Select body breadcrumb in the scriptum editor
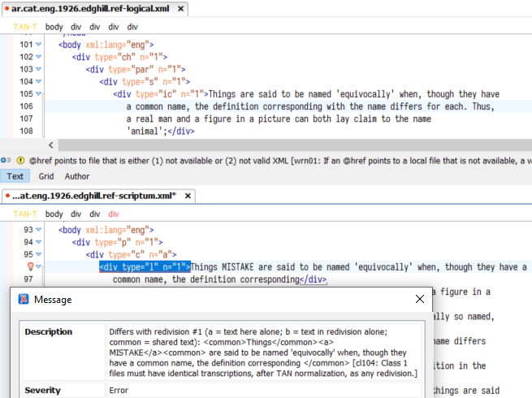The width and height of the screenshot is (532, 398). [x=54, y=214]
